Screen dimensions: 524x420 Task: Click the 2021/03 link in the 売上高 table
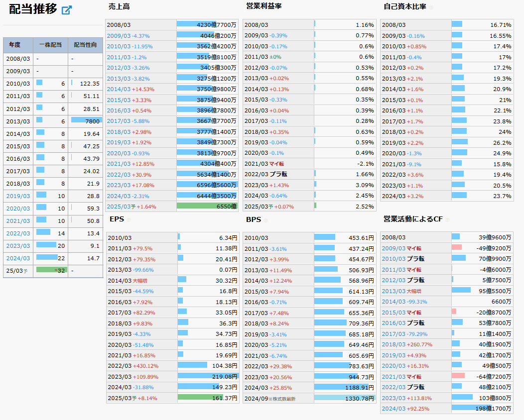[x=118, y=164]
